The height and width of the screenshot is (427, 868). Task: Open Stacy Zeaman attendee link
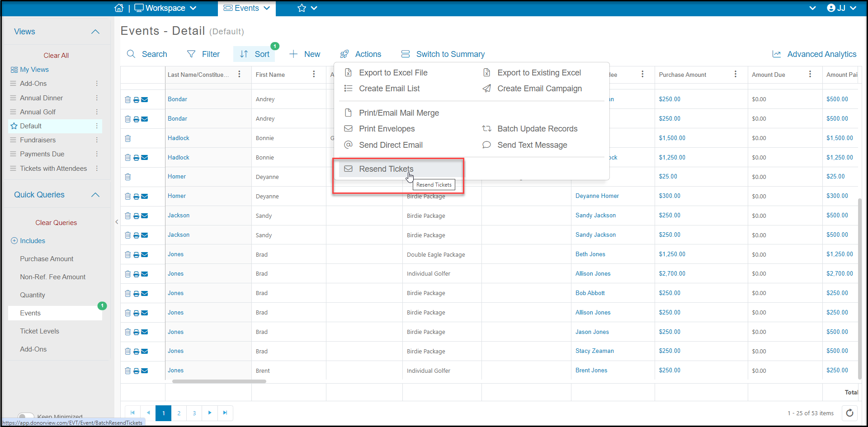point(594,351)
